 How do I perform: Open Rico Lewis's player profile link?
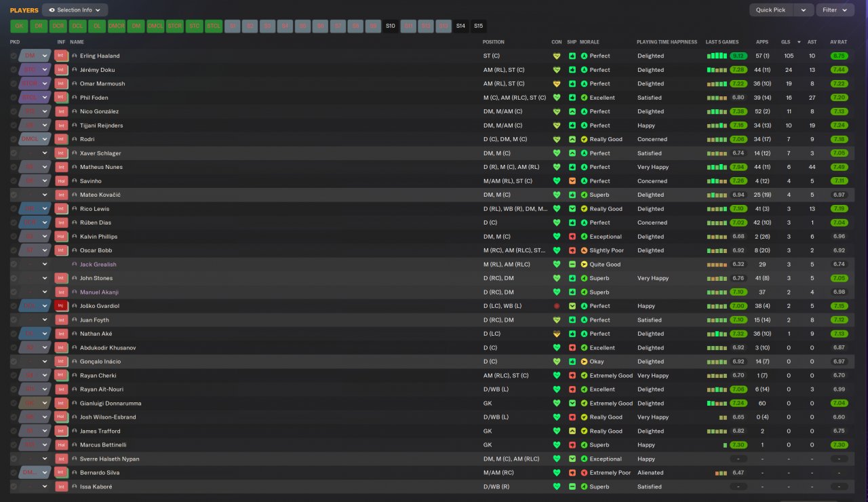point(94,209)
